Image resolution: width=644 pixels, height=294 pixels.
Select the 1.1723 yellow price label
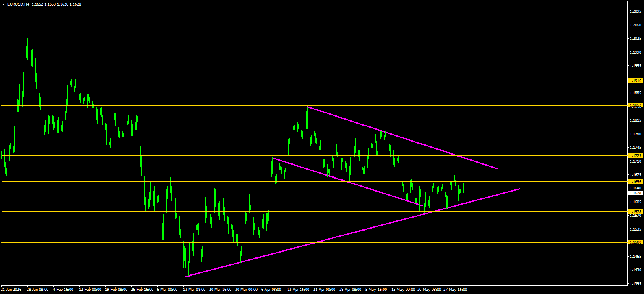[635, 156]
